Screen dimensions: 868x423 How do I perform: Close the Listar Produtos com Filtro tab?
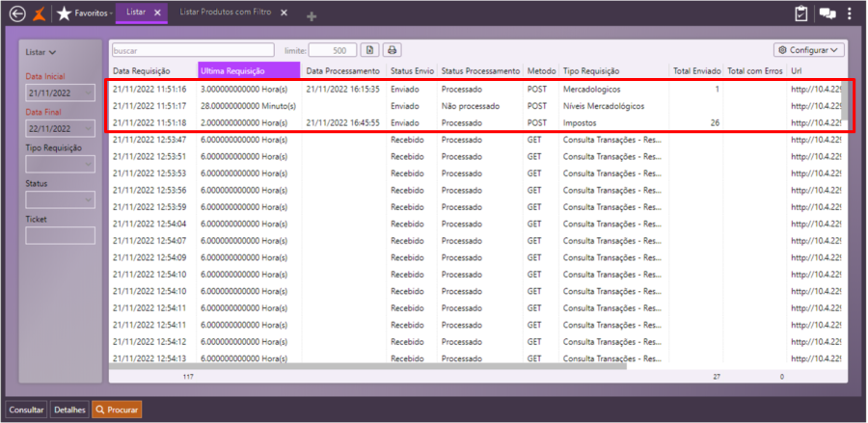pos(284,13)
